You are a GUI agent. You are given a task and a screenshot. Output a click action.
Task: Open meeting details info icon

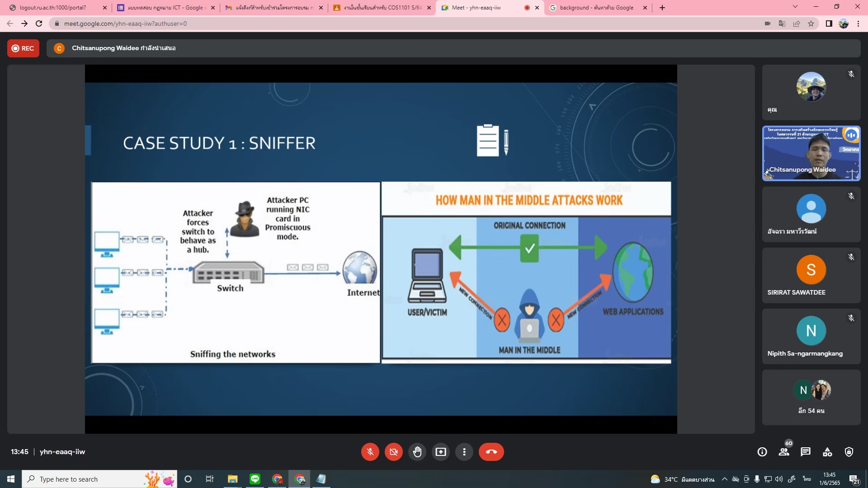pos(762,452)
